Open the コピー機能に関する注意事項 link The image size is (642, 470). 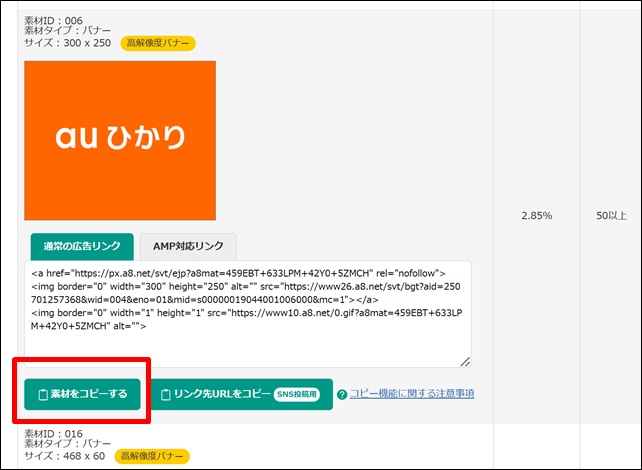point(411,394)
